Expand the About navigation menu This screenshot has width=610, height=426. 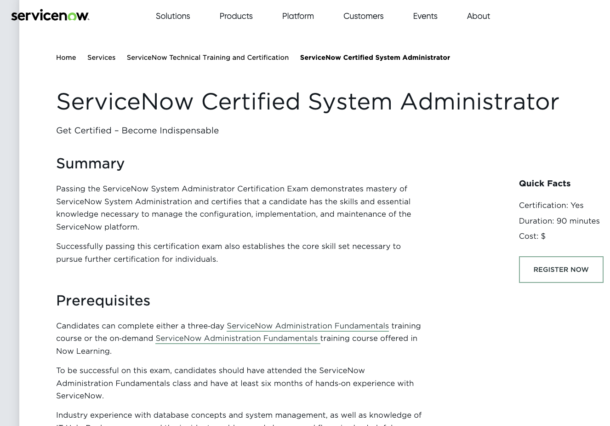pyautogui.click(x=478, y=16)
